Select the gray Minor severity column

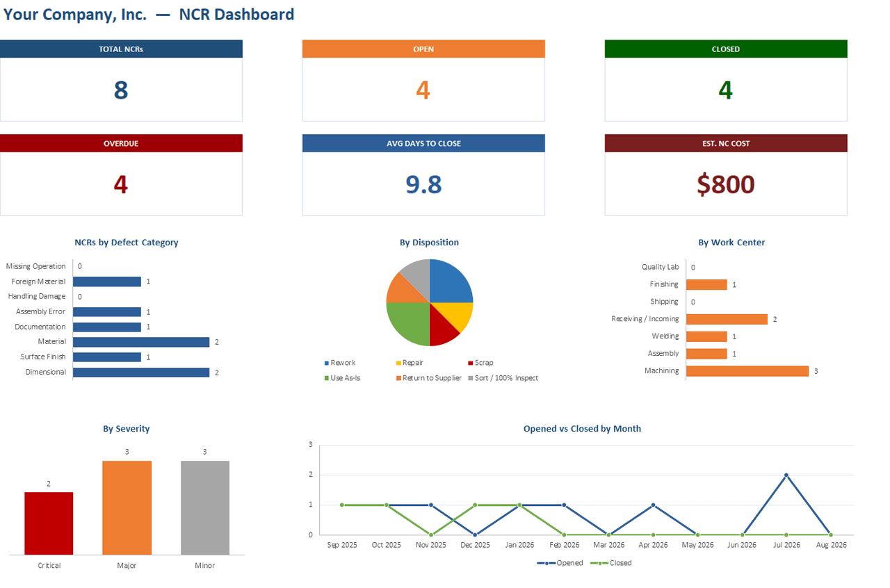click(x=205, y=507)
